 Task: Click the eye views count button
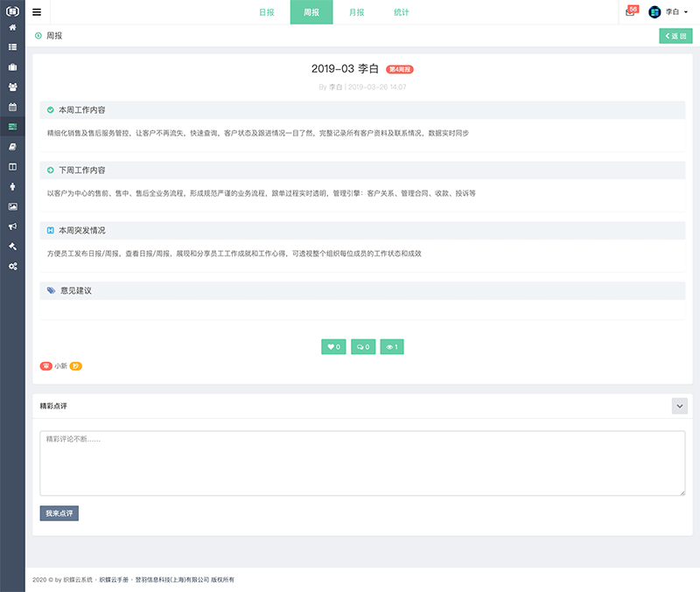(x=392, y=347)
